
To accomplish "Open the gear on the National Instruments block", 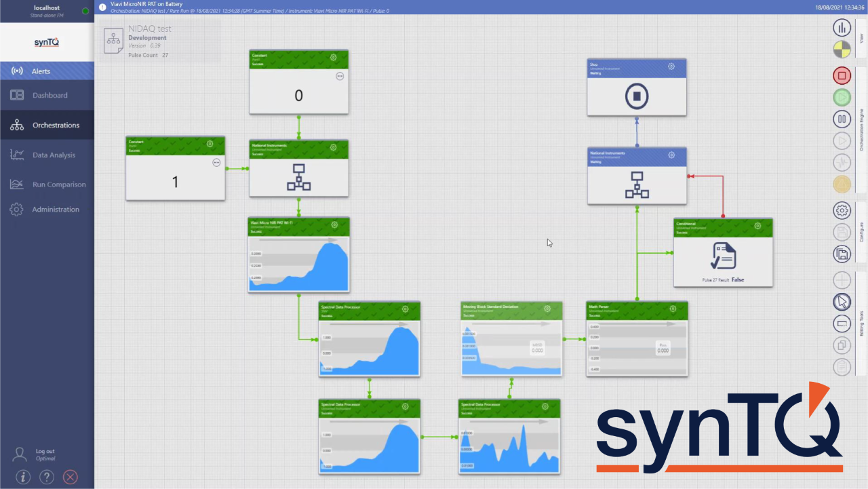I will coord(333,147).
